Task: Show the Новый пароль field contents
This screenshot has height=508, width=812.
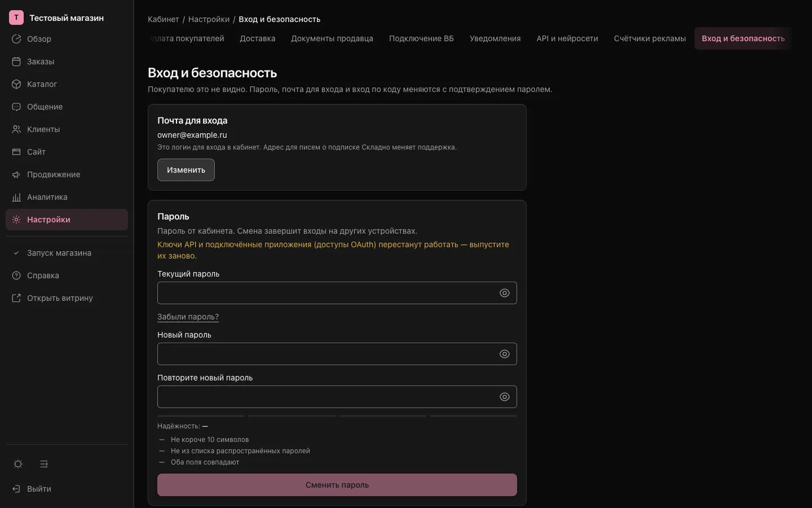Action: (505, 354)
